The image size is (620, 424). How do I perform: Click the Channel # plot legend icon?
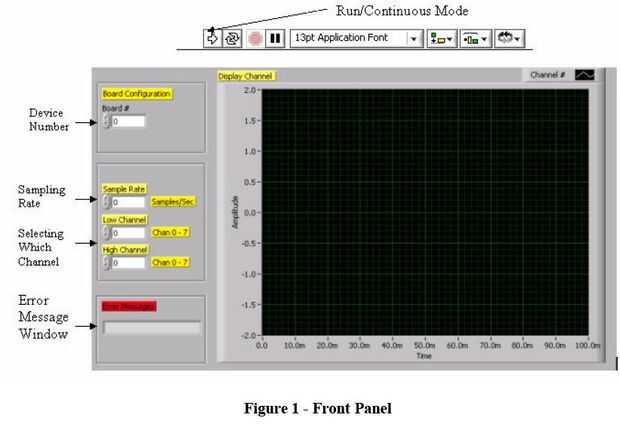[x=584, y=75]
